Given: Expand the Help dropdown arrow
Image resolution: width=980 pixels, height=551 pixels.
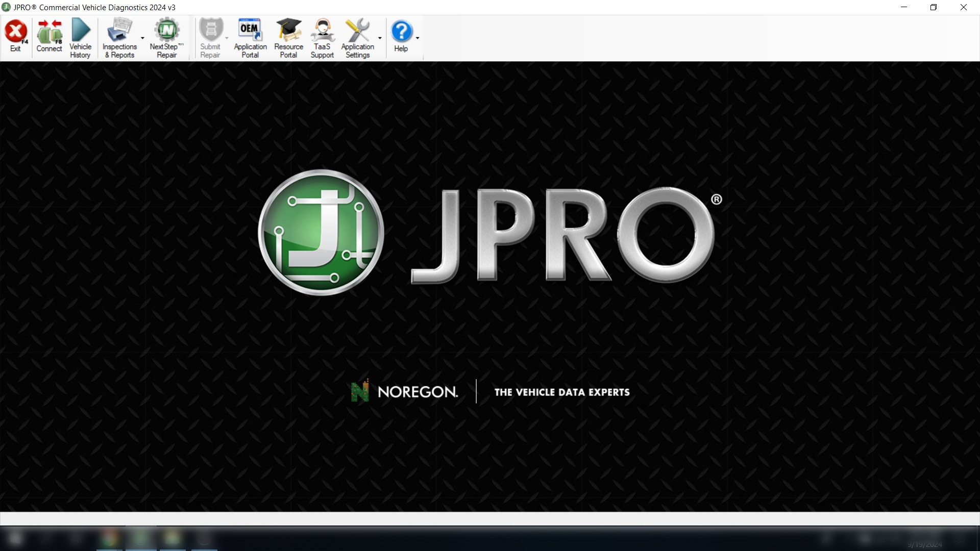Looking at the screenshot, I should click(x=418, y=38).
